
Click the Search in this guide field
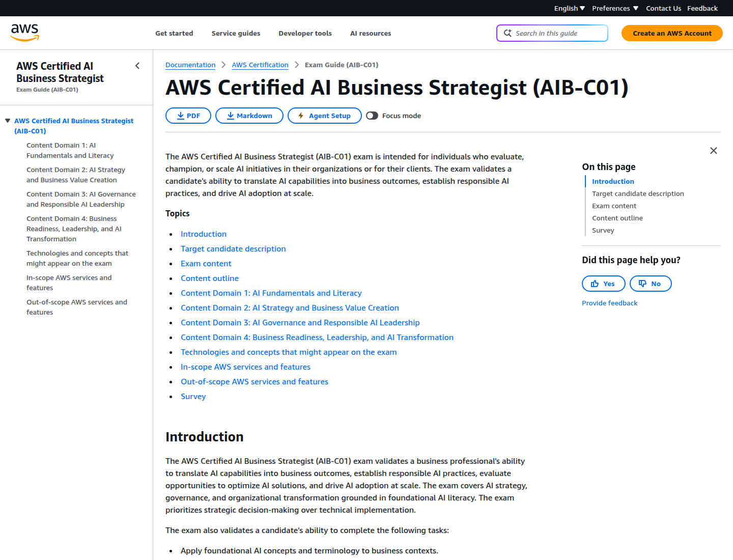552,33
